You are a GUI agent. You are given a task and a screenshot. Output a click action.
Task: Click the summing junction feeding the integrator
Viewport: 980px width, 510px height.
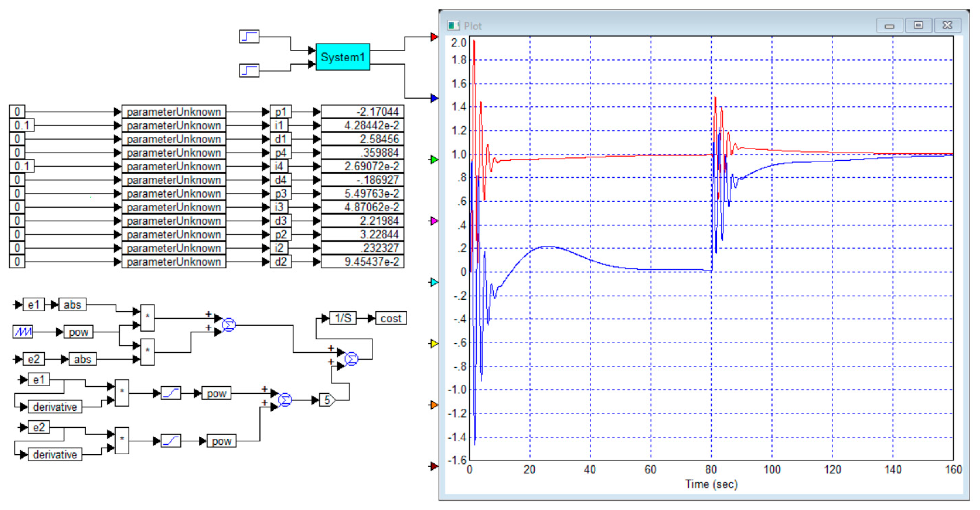click(x=351, y=359)
